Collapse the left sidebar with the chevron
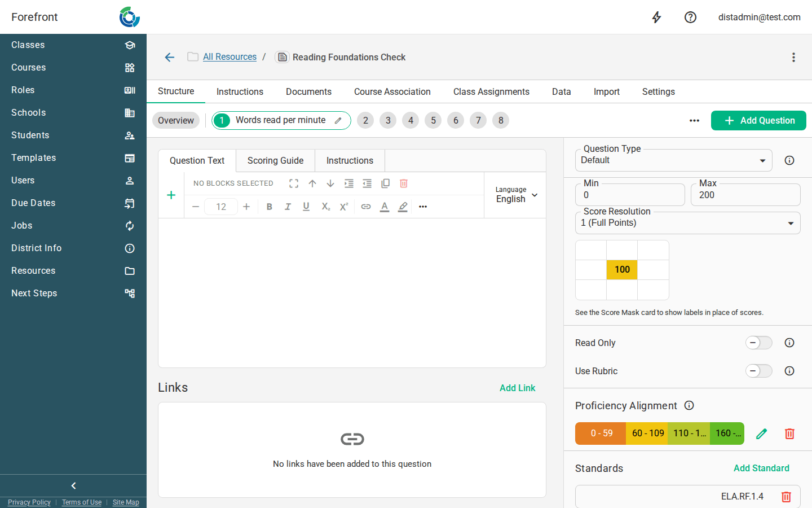This screenshot has width=812, height=508. tap(73, 485)
